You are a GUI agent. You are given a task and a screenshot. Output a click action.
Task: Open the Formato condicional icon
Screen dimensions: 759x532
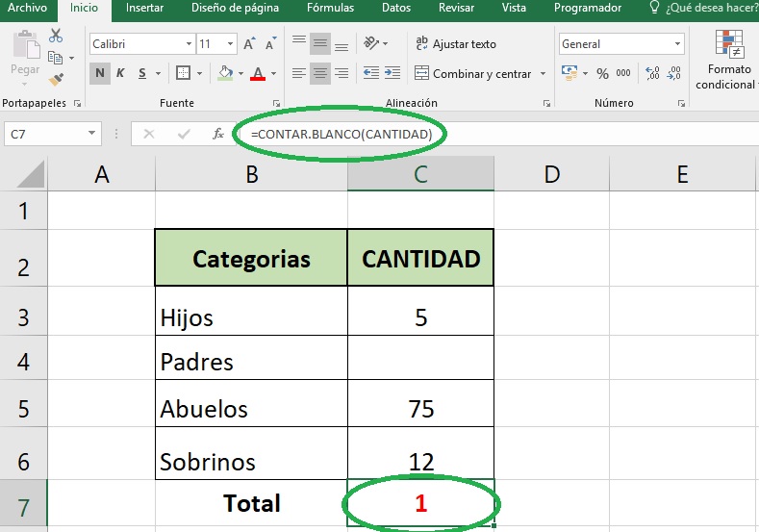tap(730, 61)
